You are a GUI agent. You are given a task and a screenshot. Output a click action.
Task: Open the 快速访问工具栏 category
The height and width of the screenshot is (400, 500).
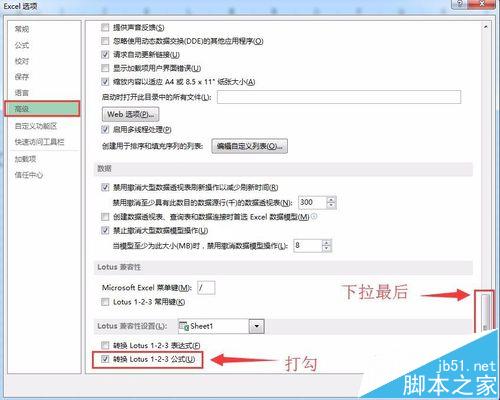39,142
